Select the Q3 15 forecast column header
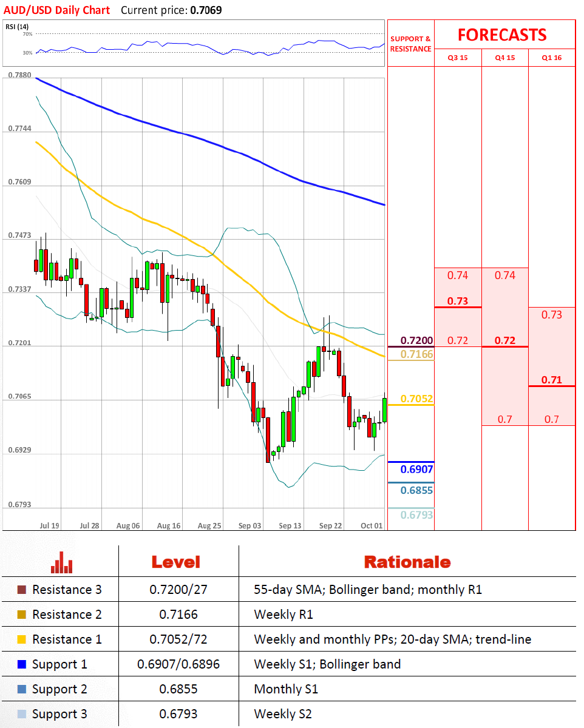This screenshot has height=728, width=584. click(x=458, y=58)
